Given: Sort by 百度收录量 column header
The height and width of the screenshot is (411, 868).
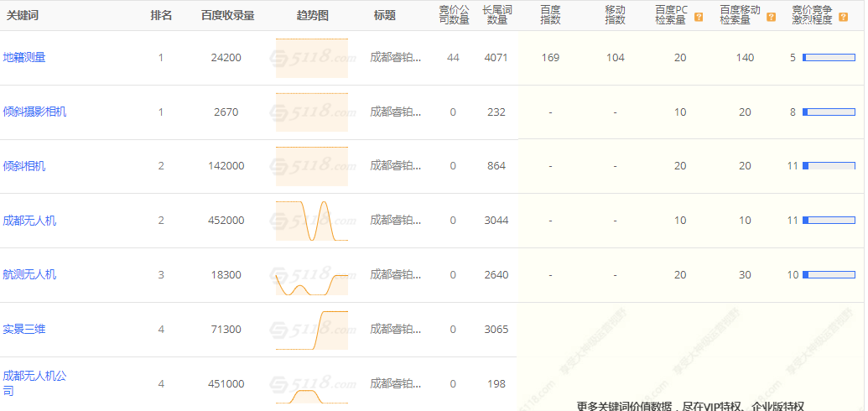Looking at the screenshot, I should [x=227, y=15].
